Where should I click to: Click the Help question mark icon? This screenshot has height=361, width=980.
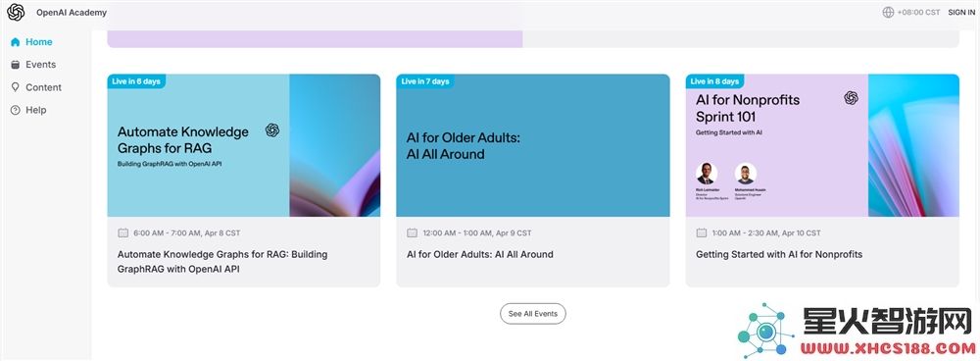[15, 110]
